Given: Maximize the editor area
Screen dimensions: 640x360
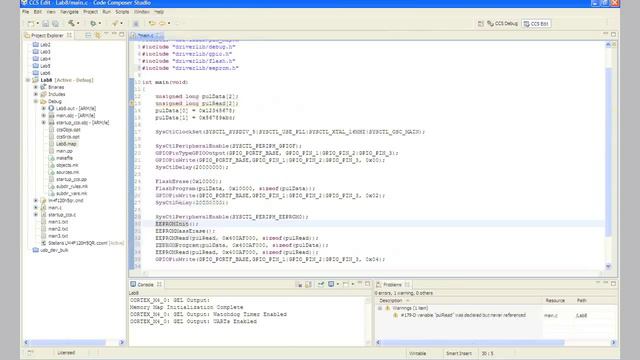Looking at the screenshot, I should [613, 35].
